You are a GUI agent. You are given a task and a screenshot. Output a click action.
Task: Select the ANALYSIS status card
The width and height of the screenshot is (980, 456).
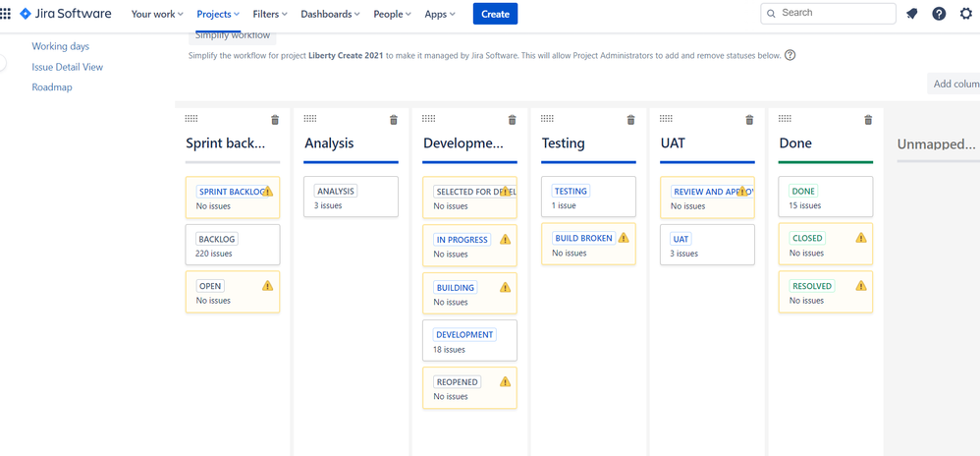pyautogui.click(x=352, y=197)
